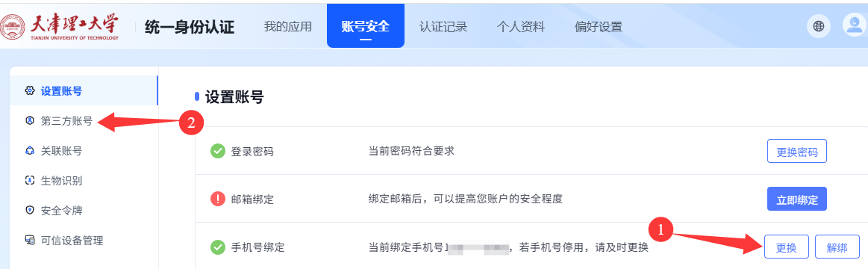
Task: Click the 立即绑定 button for email
Action: [x=797, y=199]
